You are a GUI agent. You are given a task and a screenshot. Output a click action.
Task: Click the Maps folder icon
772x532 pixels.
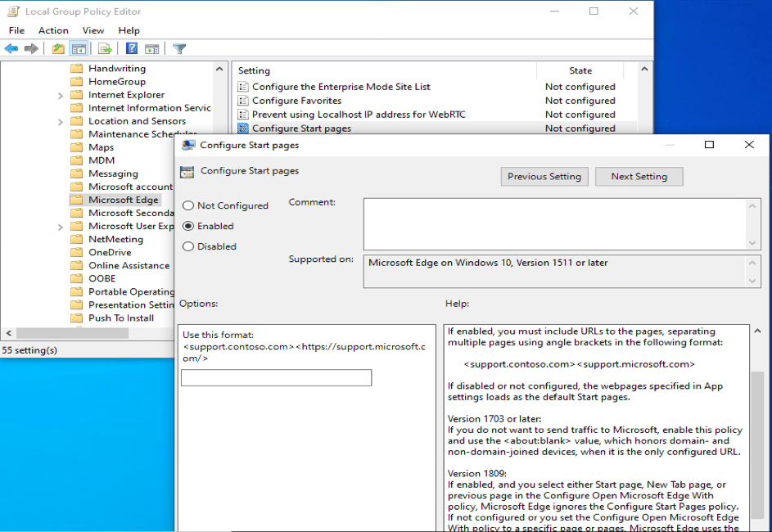tap(76, 147)
